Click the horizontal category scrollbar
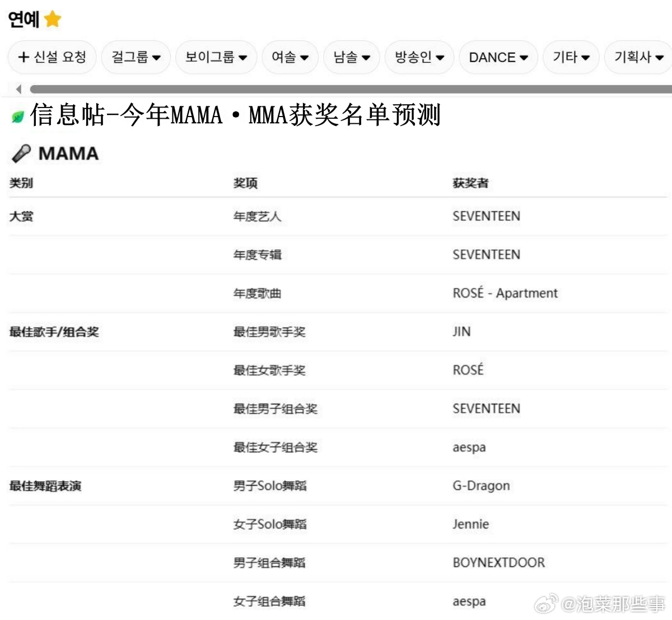 point(351,89)
